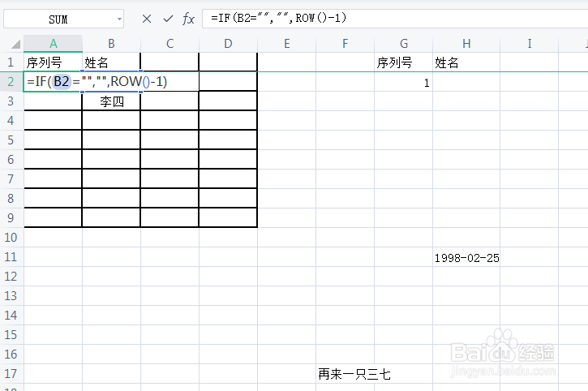Click cell G2 containing value 1

tap(404, 81)
